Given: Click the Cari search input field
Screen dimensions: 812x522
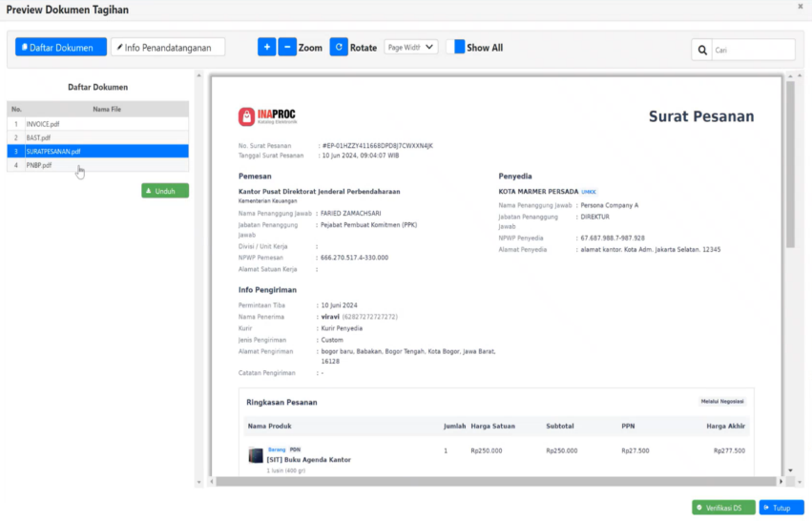Looking at the screenshot, I should [x=753, y=50].
